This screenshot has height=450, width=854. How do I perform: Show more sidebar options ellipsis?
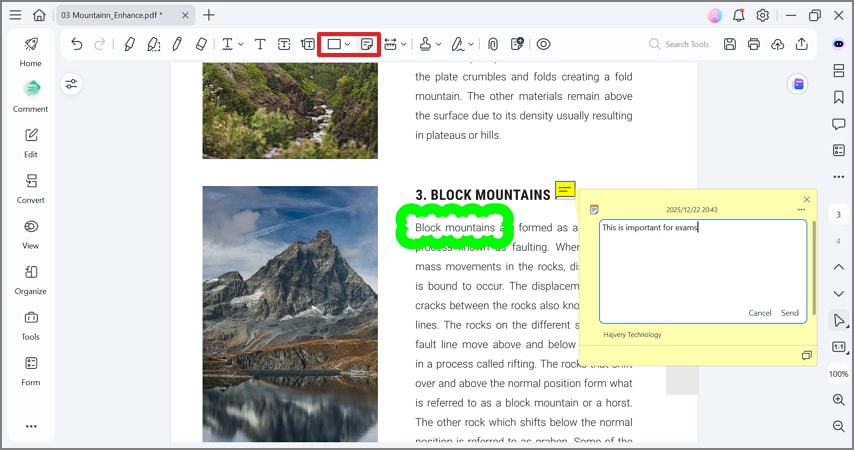point(31,426)
